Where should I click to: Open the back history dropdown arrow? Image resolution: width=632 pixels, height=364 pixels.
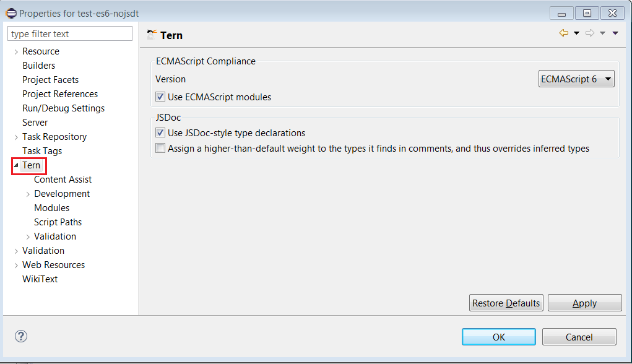click(x=576, y=33)
